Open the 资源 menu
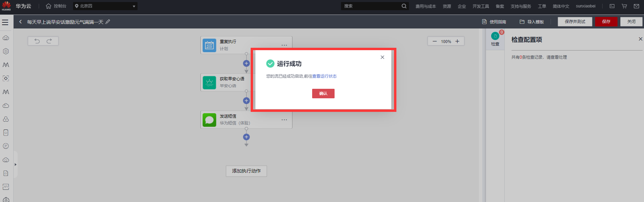Viewport: 644px width, 202px height. [447, 6]
